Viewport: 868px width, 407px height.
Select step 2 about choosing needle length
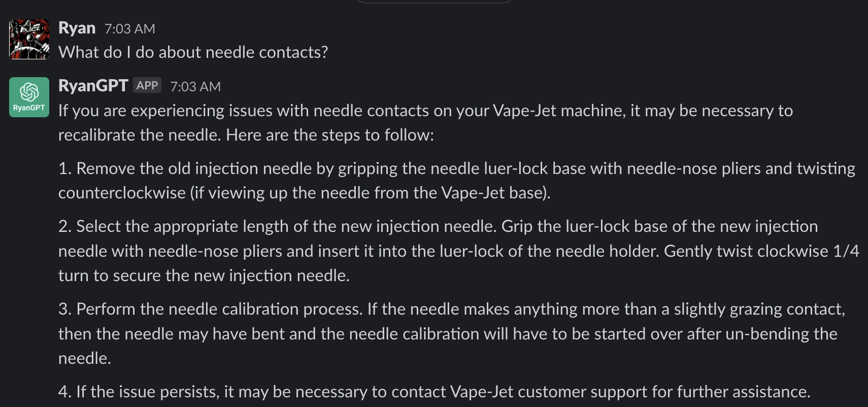pyautogui.click(x=457, y=251)
